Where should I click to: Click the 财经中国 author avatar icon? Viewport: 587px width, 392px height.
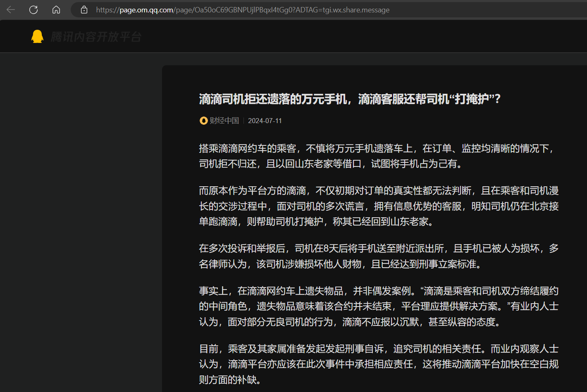coord(203,121)
